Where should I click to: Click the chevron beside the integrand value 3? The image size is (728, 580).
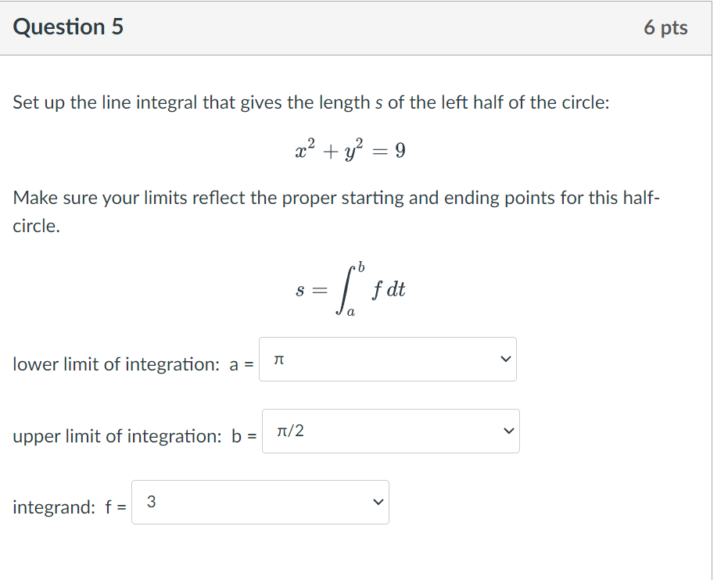378,503
